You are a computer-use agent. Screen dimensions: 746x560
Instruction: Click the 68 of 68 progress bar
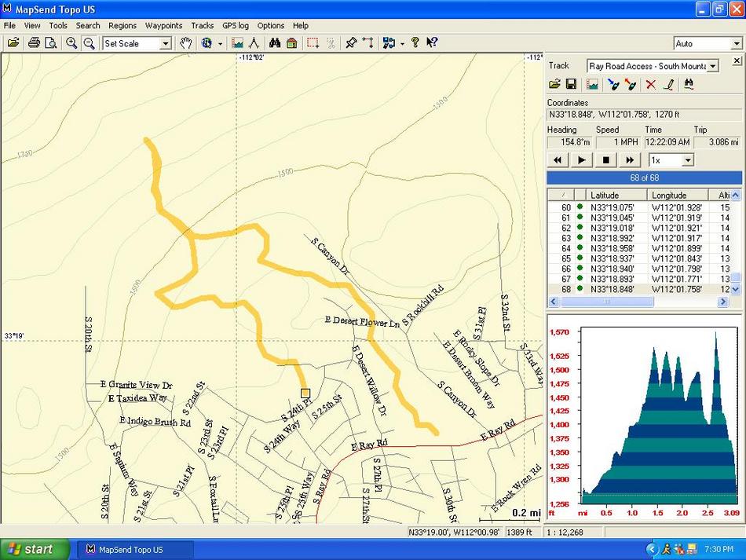point(644,178)
